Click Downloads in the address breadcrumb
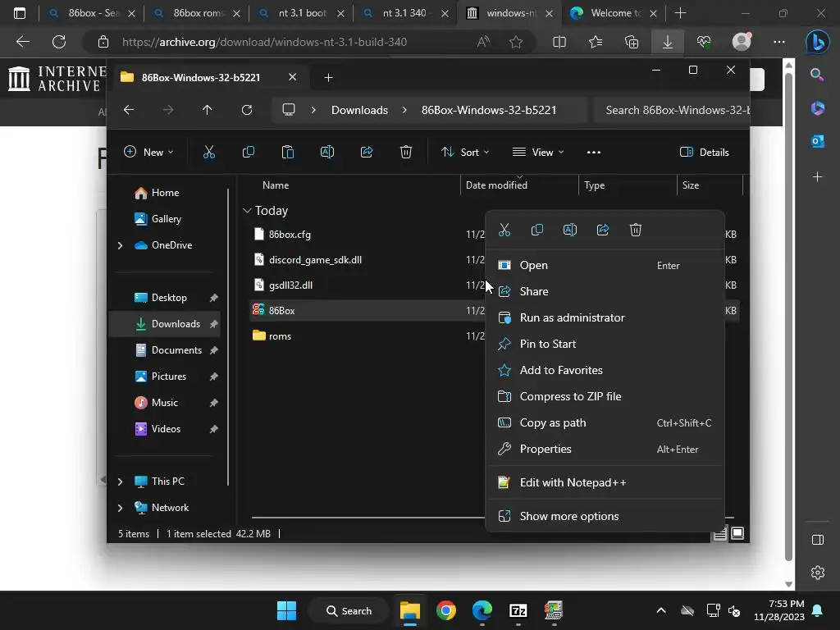The image size is (840, 630). click(x=359, y=110)
